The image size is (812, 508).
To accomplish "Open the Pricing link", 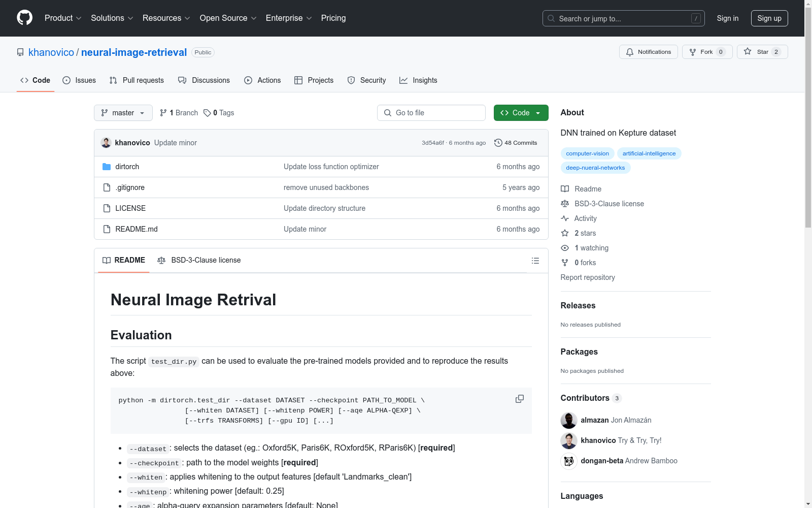I will click(x=333, y=18).
